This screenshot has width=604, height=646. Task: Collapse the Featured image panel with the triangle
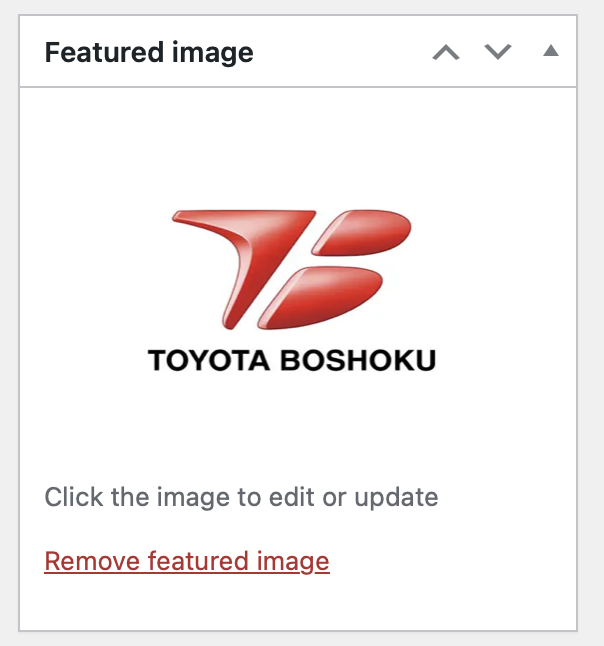(x=551, y=51)
